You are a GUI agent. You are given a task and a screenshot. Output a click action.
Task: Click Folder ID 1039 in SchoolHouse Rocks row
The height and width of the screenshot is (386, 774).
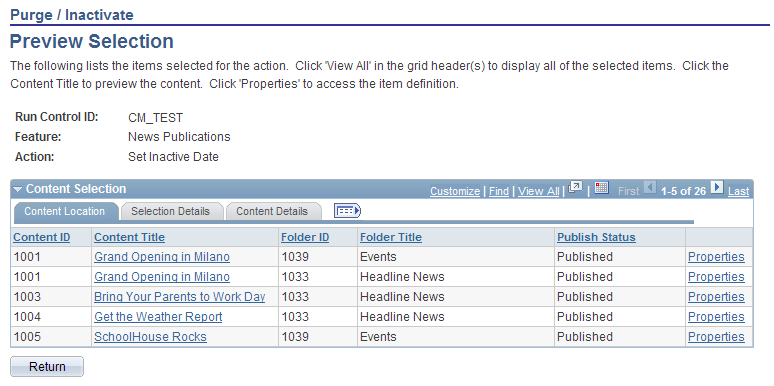pyautogui.click(x=295, y=337)
